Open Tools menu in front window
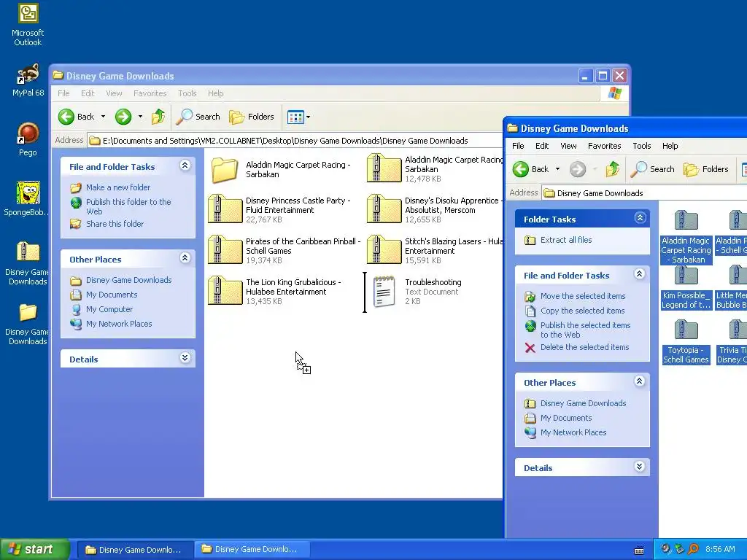This screenshot has height=560, width=747. [642, 146]
